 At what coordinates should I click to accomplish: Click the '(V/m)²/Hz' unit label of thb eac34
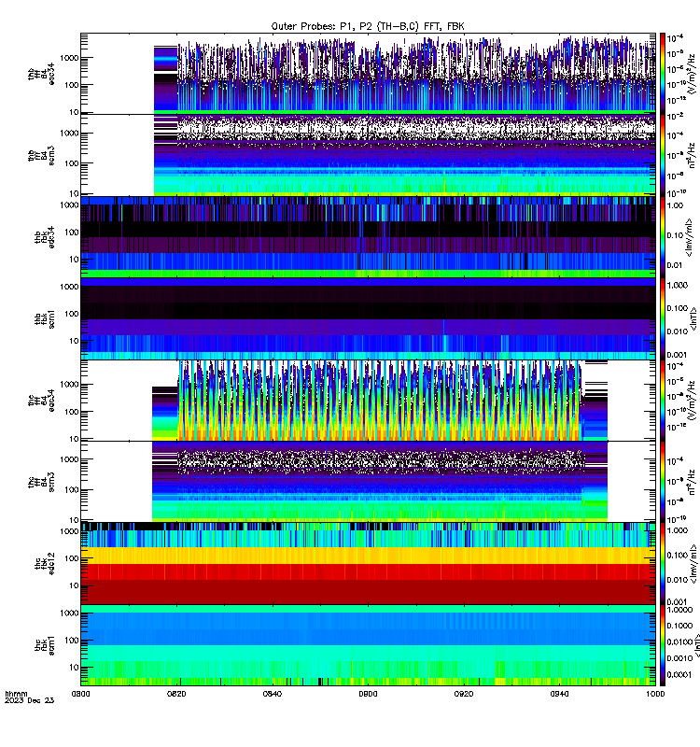pyautogui.click(x=693, y=74)
